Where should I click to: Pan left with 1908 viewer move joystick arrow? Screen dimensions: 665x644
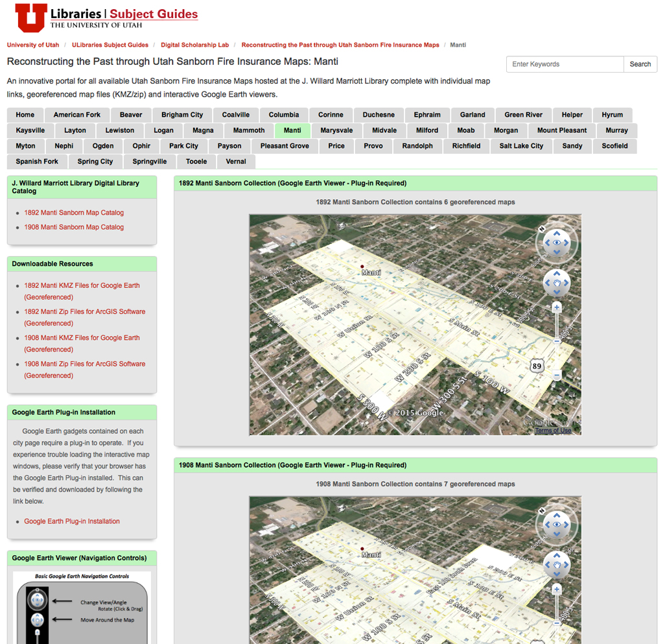click(548, 565)
